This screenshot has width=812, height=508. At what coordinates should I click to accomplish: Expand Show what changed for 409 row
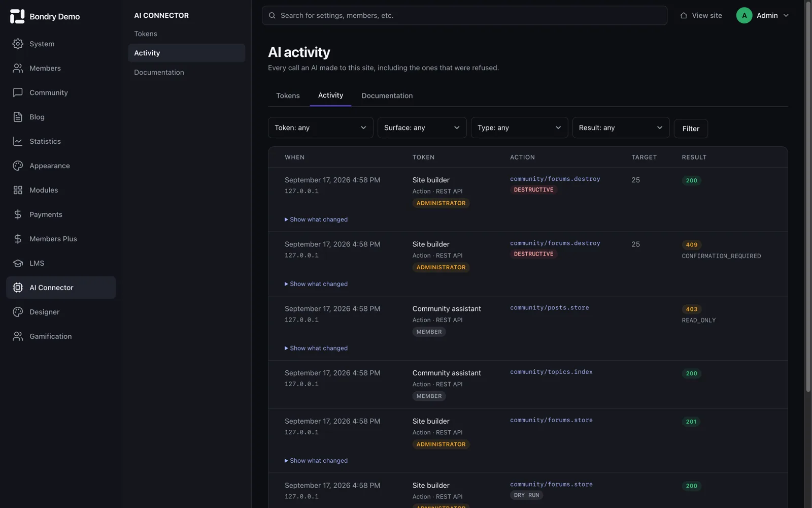(x=316, y=284)
